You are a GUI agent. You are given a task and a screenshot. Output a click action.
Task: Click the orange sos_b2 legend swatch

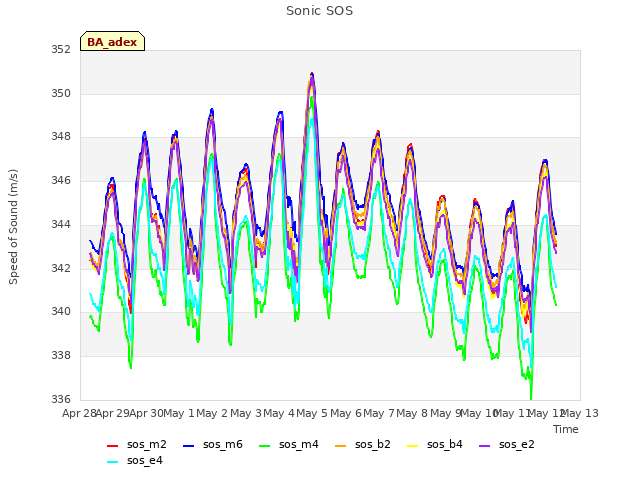[340, 446]
